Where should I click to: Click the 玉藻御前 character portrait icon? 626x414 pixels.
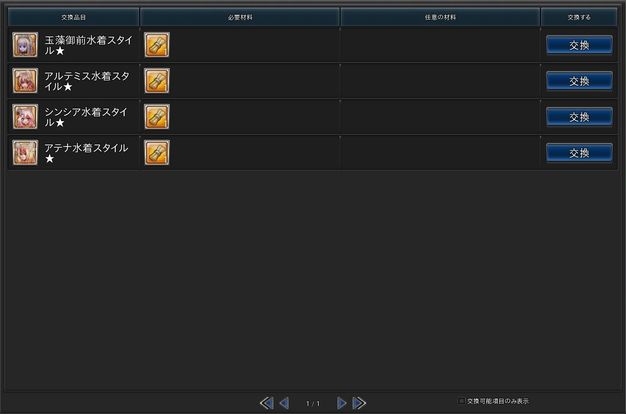(25, 45)
